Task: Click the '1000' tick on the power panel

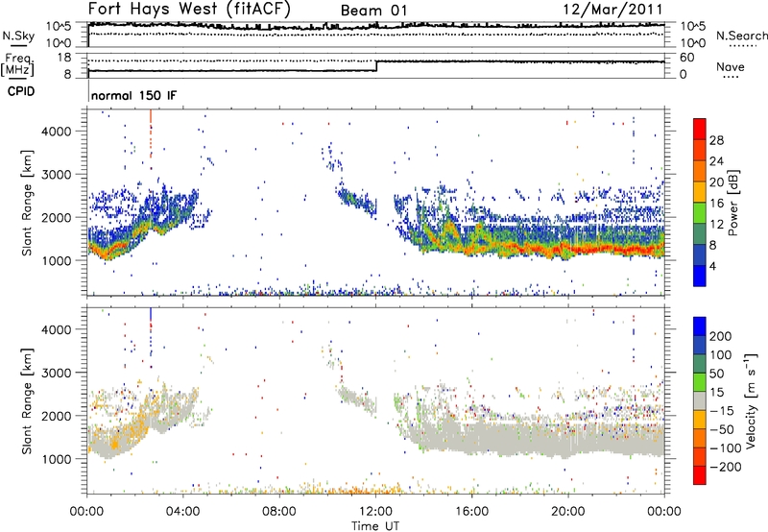Action: tap(56, 260)
